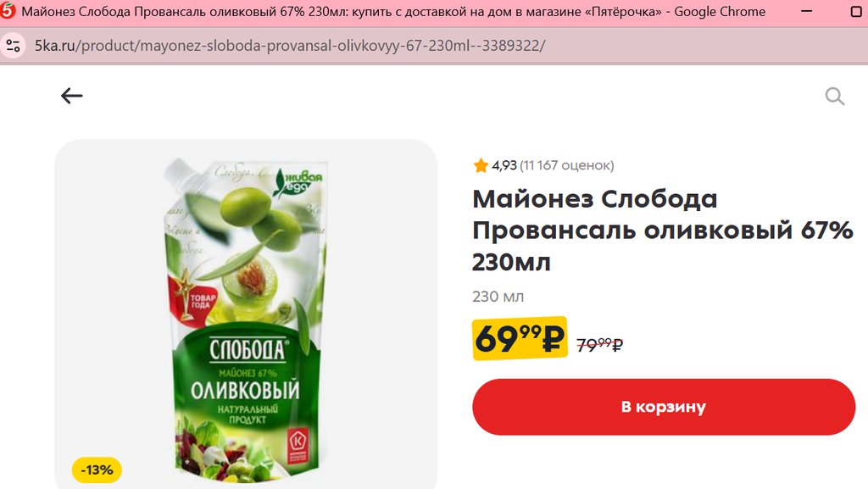This screenshot has height=489, width=868.
Task: Click the 5ka.ru URL in the address bar
Action: (290, 46)
